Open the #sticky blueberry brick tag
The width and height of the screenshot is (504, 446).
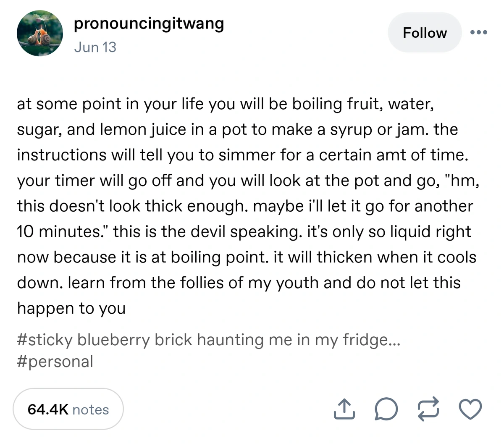(x=209, y=339)
